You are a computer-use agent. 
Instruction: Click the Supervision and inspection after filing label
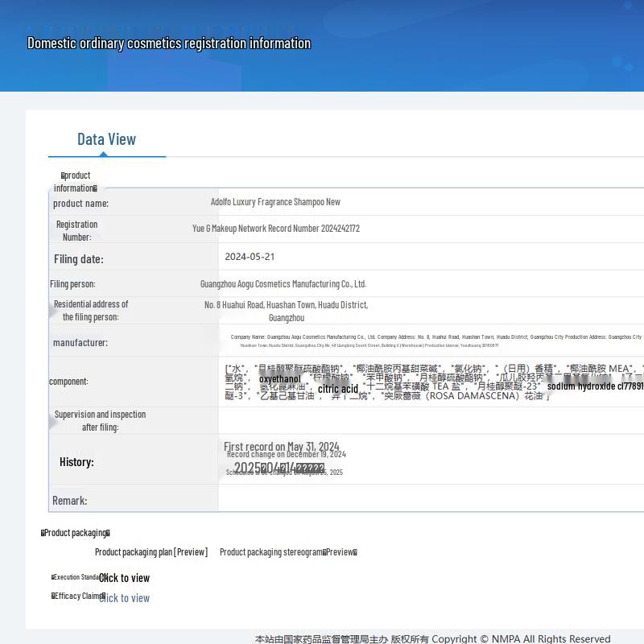tap(100, 421)
